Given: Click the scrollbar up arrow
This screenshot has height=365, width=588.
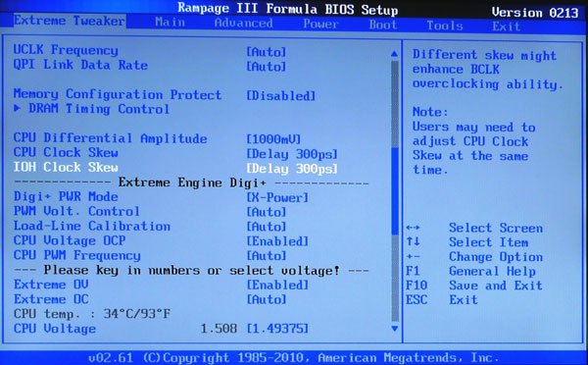Looking at the screenshot, I should (x=394, y=54).
